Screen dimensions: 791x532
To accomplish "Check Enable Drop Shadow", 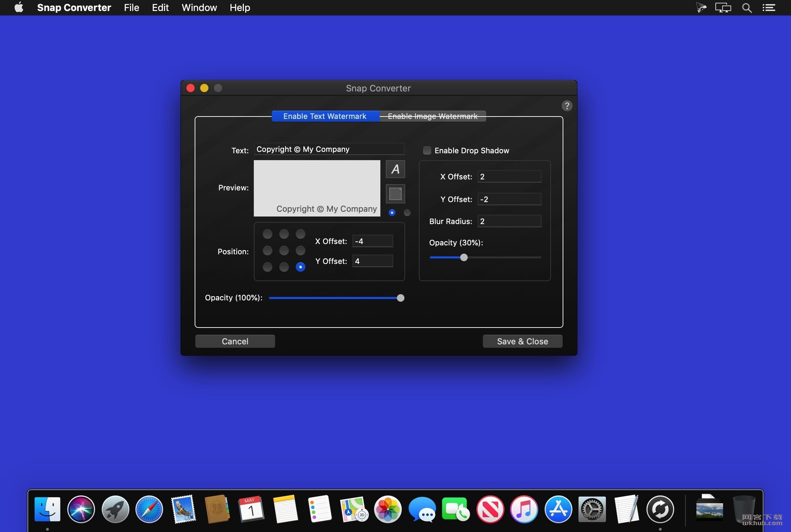I will click(427, 151).
